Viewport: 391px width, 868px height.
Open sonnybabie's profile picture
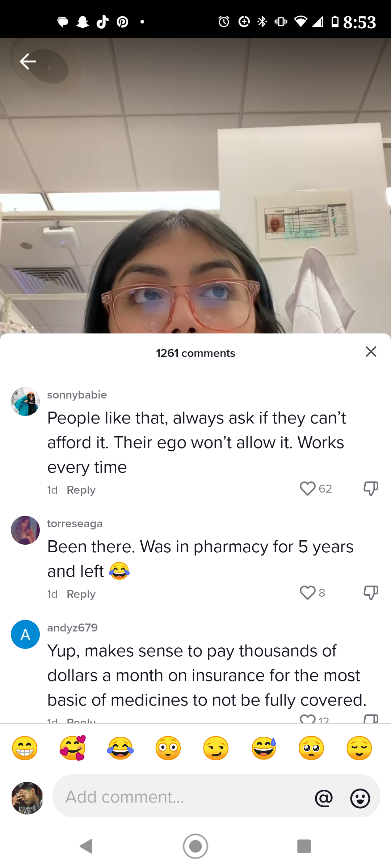point(25,401)
